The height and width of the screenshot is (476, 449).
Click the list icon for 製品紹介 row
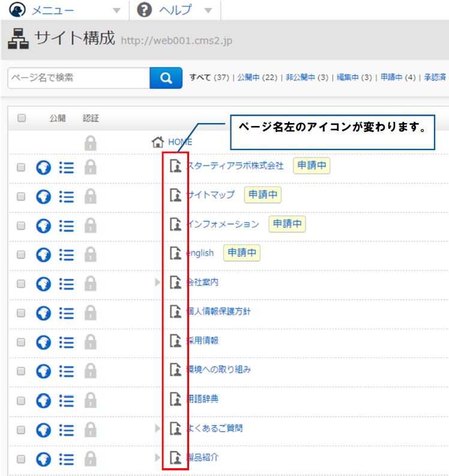click(67, 459)
